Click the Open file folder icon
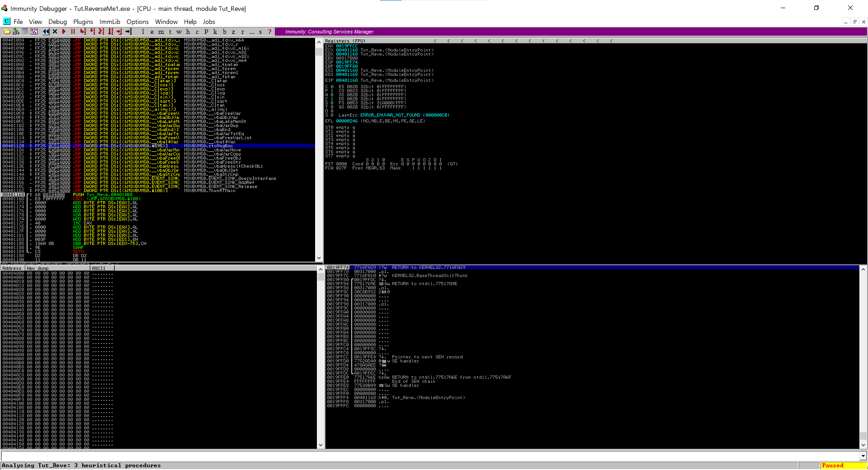 point(7,32)
